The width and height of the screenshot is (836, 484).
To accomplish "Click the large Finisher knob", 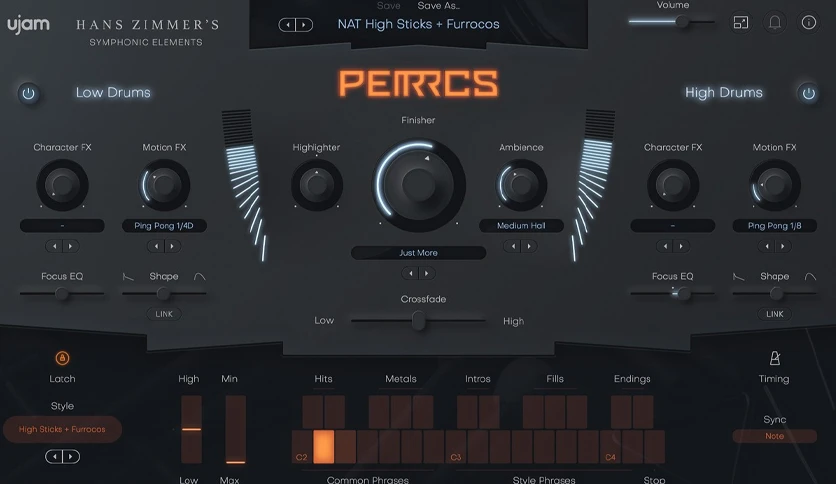I will click(419, 184).
